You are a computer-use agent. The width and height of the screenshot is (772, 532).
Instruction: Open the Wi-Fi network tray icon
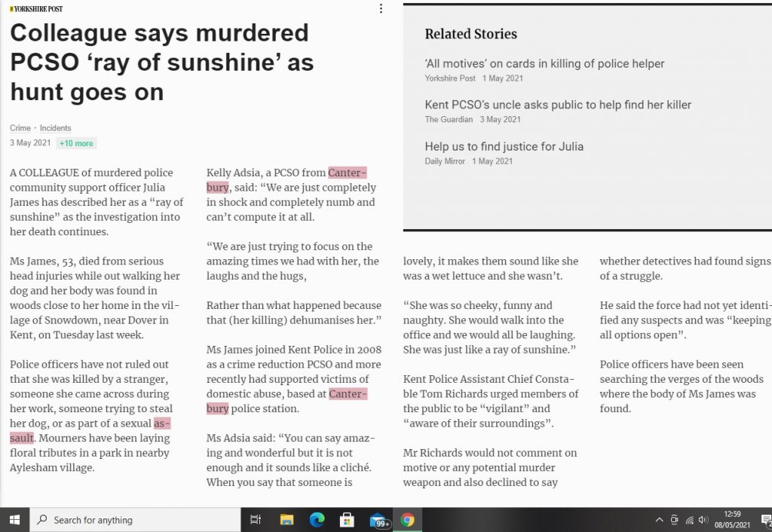click(x=689, y=519)
